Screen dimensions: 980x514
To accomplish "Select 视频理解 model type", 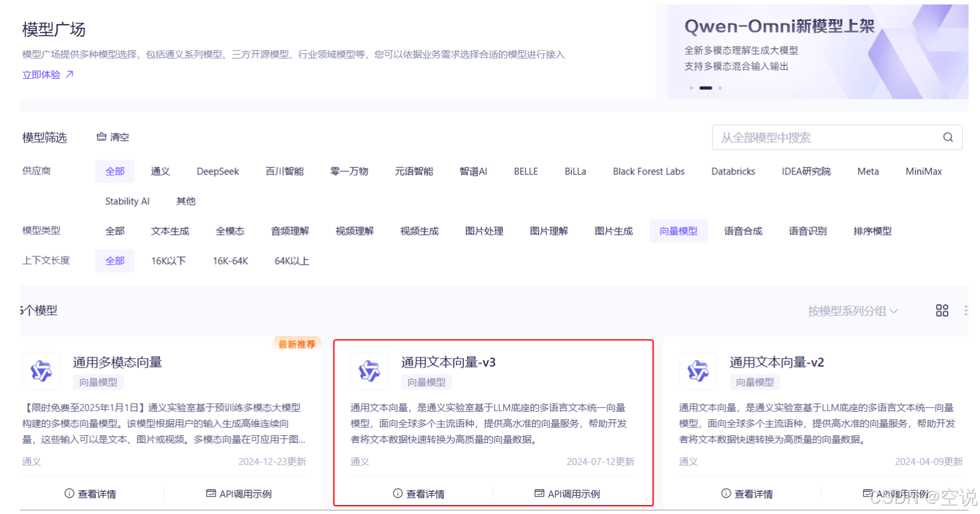I will [x=355, y=231].
